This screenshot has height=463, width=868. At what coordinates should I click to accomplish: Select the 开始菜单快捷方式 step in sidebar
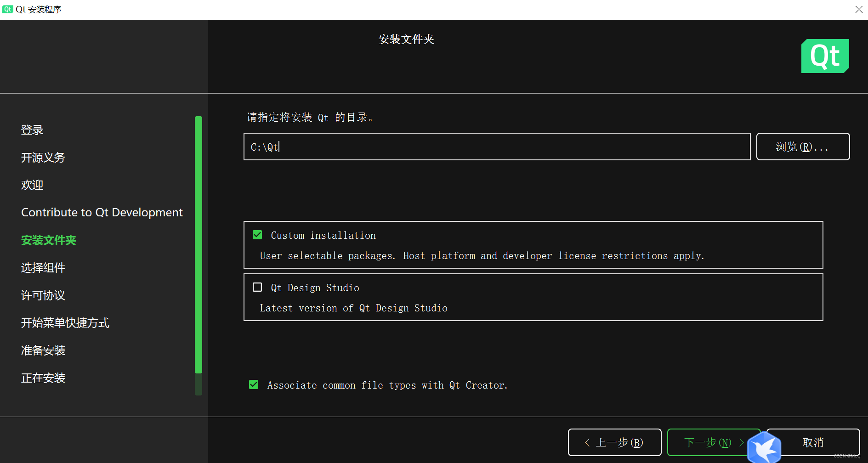(x=65, y=323)
